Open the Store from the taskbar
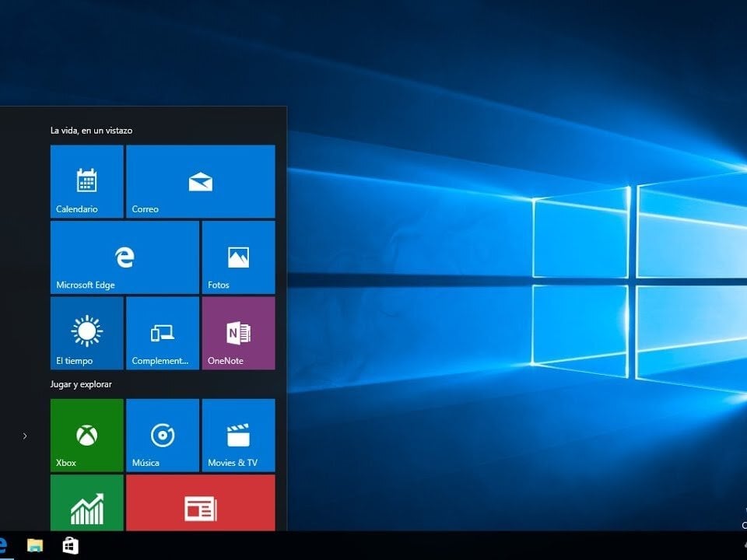Image resolution: width=747 pixels, height=560 pixels. click(70, 546)
